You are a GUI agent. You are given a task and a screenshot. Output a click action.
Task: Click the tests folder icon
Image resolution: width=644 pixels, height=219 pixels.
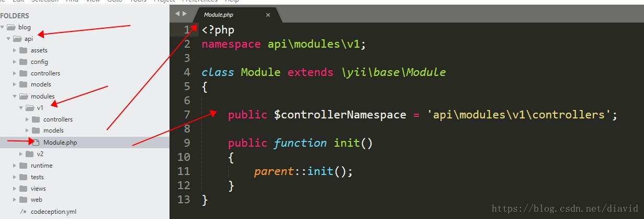click(x=23, y=177)
